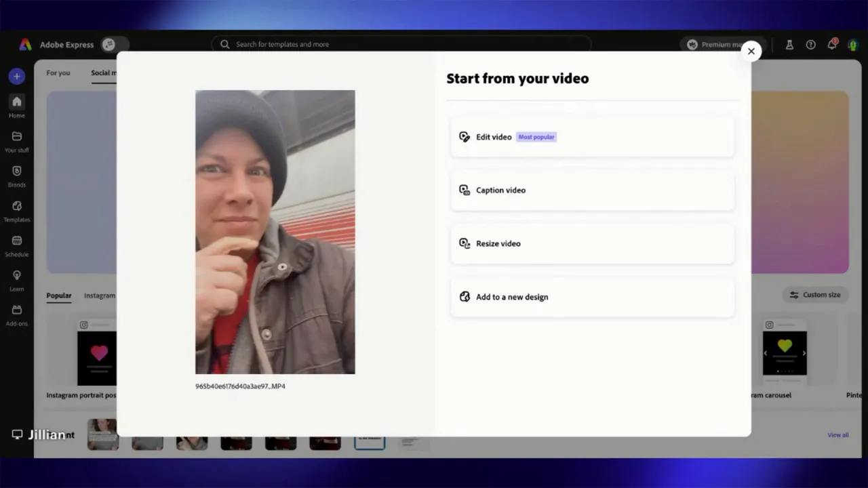Choose Resize video
The height and width of the screenshot is (488, 868).
591,243
